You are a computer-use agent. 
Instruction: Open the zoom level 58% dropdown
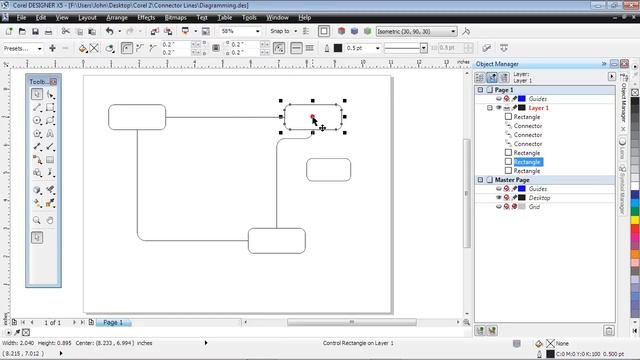click(258, 31)
